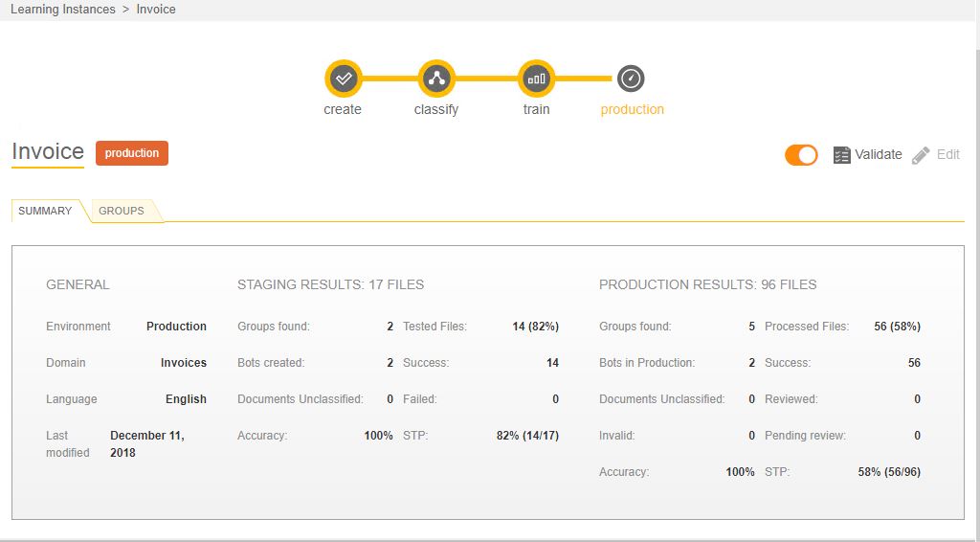Switch to the Groups tab
Viewport: 980px width, 542px height.
point(122,211)
